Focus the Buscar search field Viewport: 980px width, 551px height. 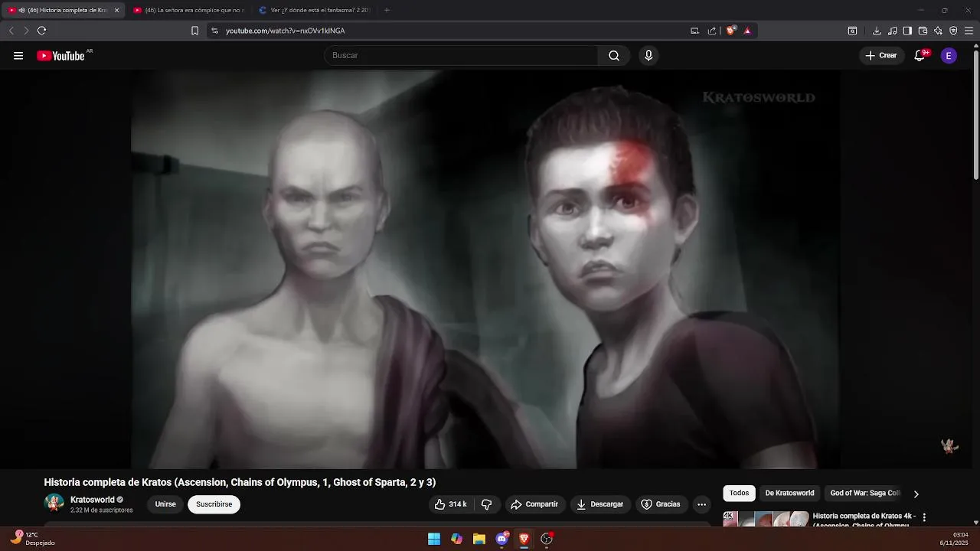point(461,56)
